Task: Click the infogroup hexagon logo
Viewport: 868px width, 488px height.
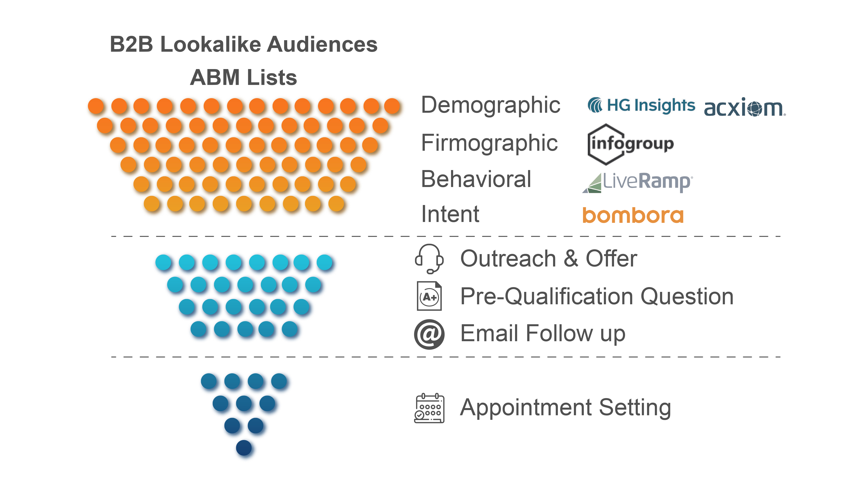Action: [x=630, y=144]
